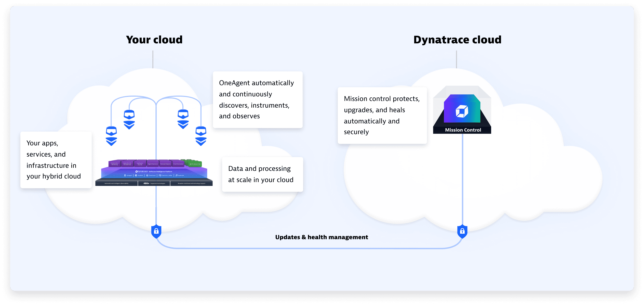The height and width of the screenshot is (305, 644).
Task: Click the PurePath icon on platform
Action: (x=136, y=175)
